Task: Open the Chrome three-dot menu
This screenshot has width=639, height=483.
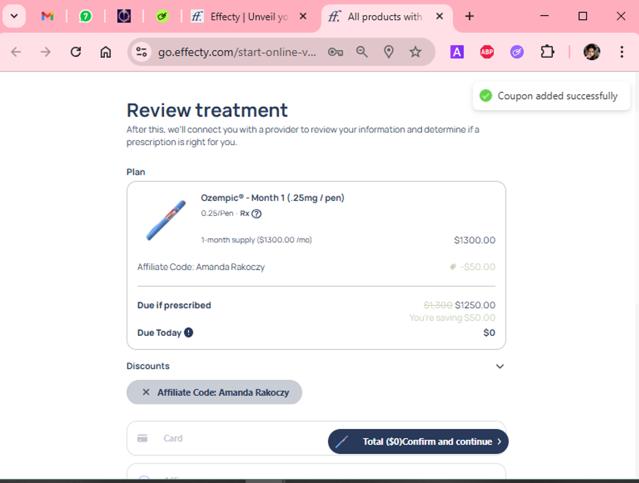Action: coord(622,52)
